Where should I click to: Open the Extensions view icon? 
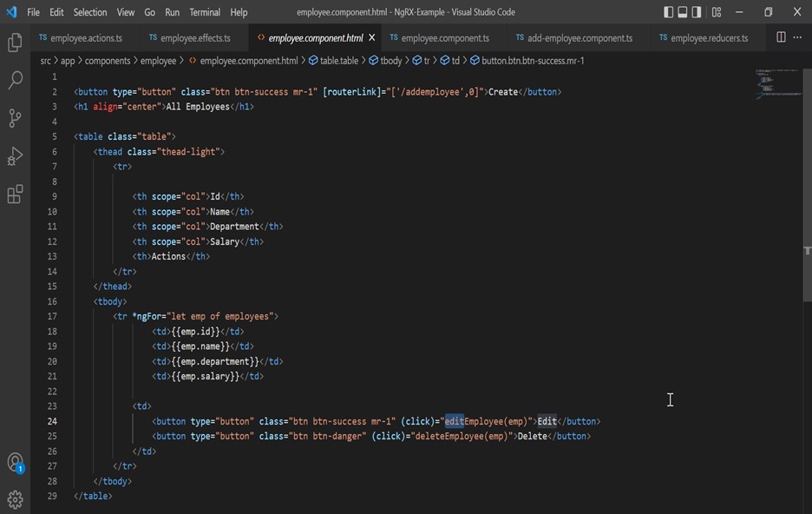pos(15,194)
